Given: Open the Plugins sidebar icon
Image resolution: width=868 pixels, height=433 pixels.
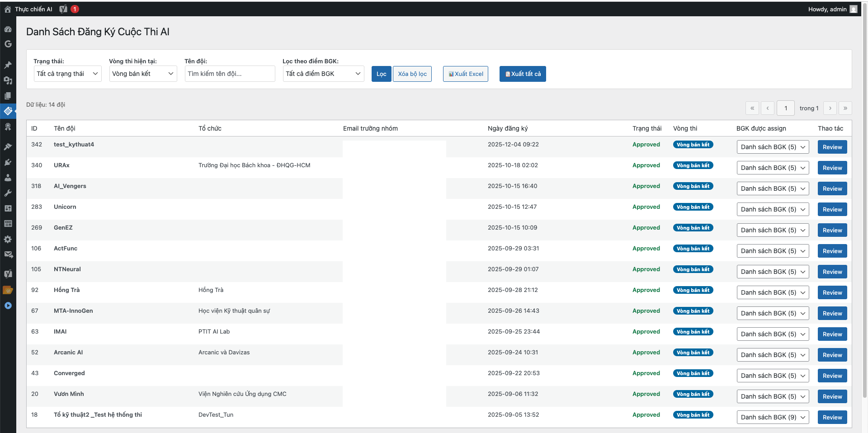Looking at the screenshot, I should (x=8, y=162).
